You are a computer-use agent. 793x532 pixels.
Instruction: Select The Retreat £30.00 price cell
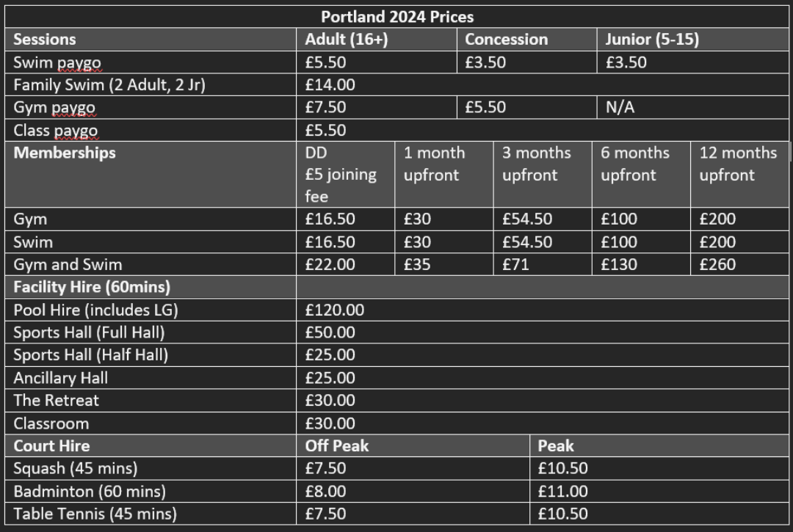[542, 400]
